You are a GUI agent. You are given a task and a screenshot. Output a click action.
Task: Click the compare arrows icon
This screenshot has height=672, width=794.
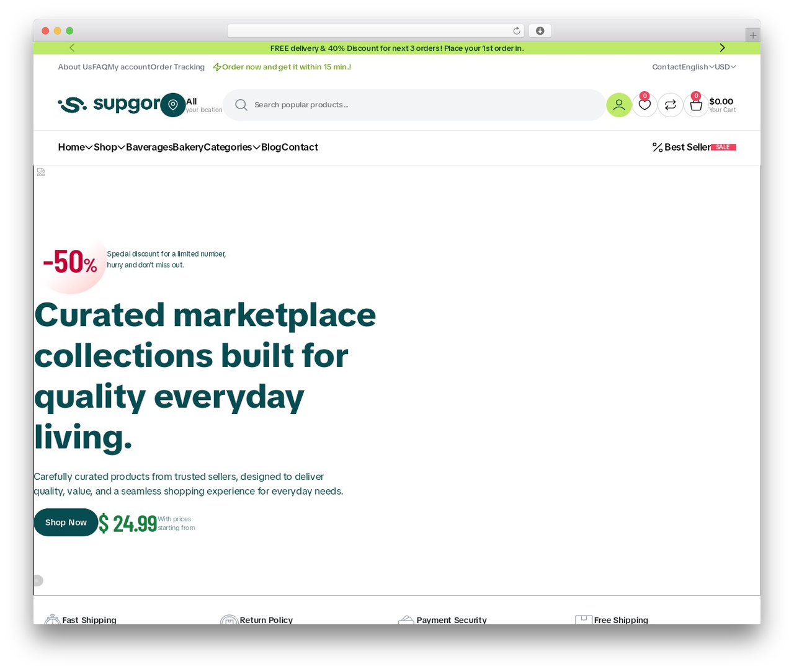point(670,105)
